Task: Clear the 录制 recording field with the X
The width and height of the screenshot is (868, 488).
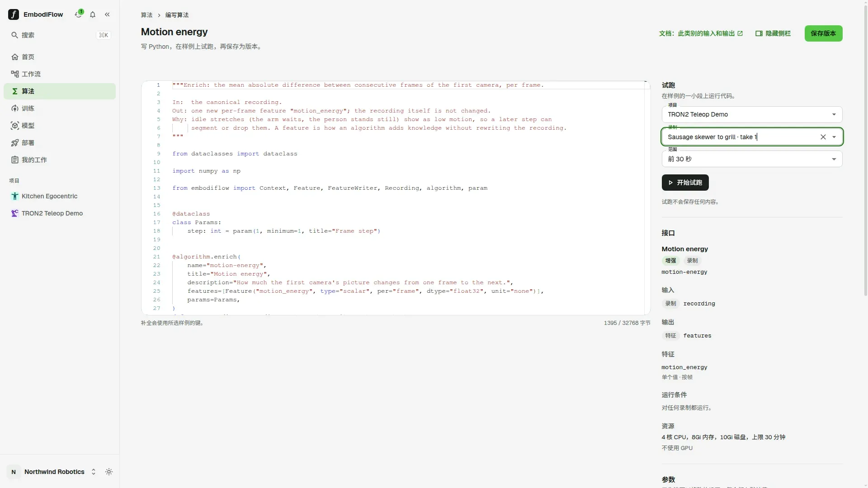Action: coord(823,137)
